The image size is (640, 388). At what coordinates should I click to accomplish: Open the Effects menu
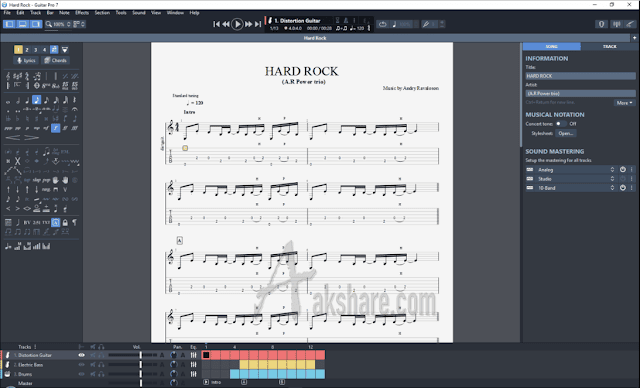(x=82, y=13)
